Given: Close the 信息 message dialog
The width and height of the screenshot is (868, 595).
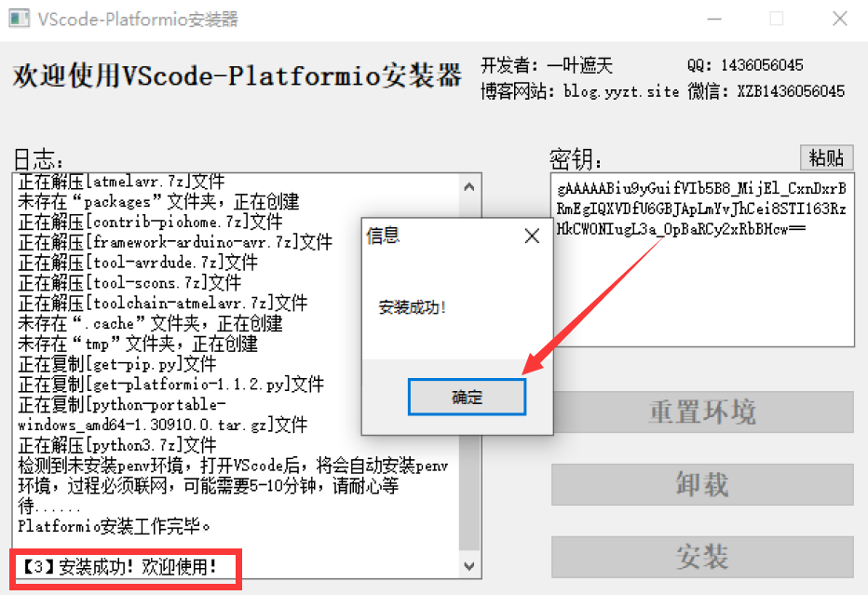Looking at the screenshot, I should pos(532,236).
